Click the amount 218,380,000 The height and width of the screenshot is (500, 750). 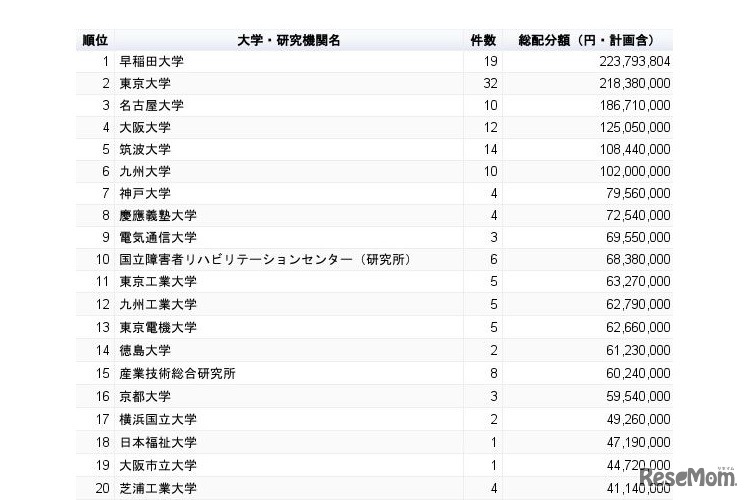pyautogui.click(x=635, y=83)
